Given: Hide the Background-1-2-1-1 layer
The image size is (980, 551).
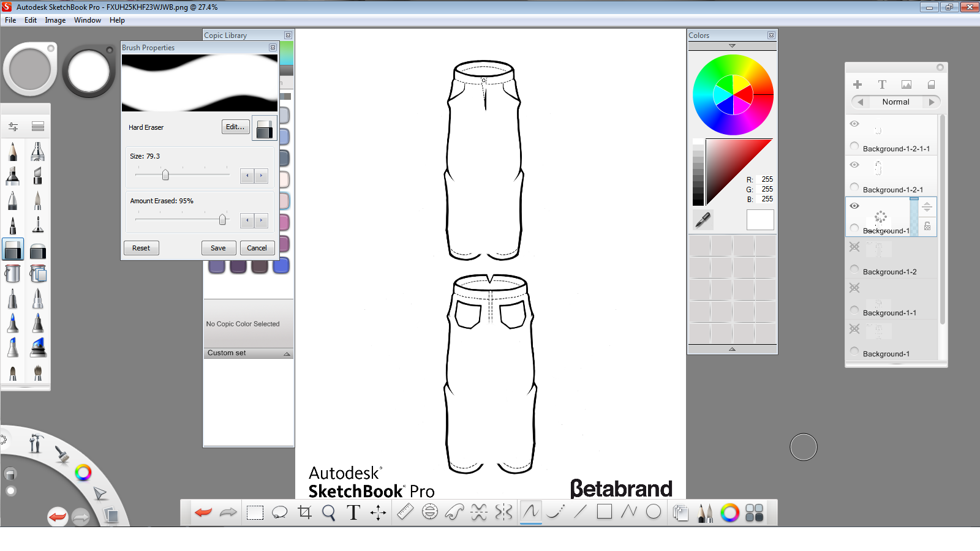Looking at the screenshot, I should coord(854,124).
